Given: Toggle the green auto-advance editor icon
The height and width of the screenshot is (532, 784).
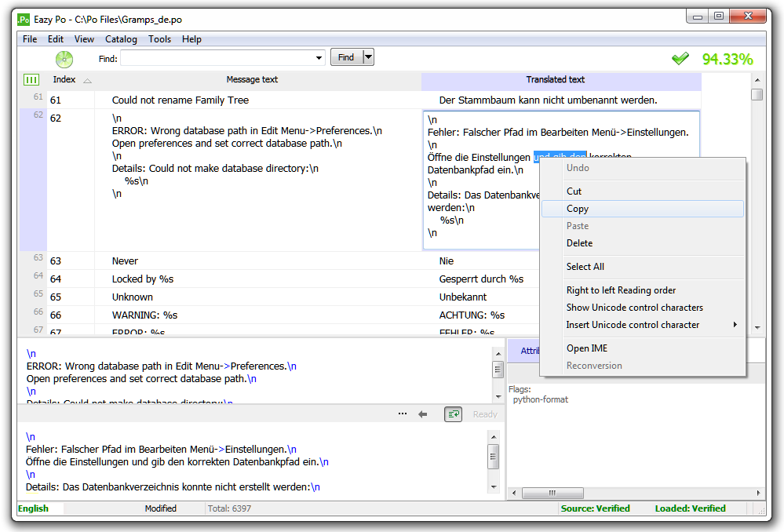Looking at the screenshot, I should click(453, 414).
